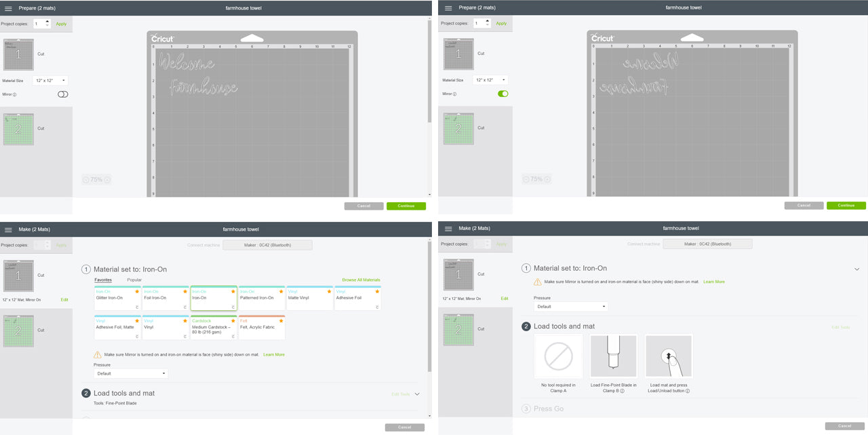Open hamburger menu in Prepare window with Mirror on
Image resolution: width=868 pixels, height=435 pixels.
tap(448, 7)
